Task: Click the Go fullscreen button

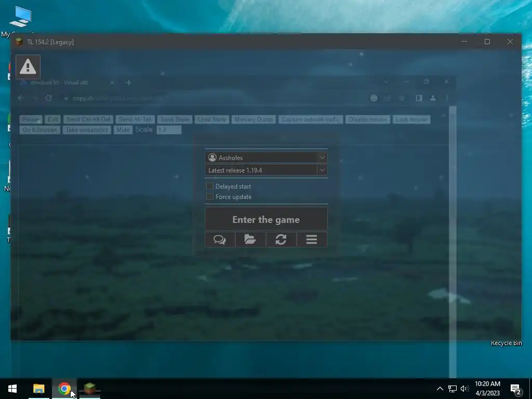Action: [x=40, y=130]
